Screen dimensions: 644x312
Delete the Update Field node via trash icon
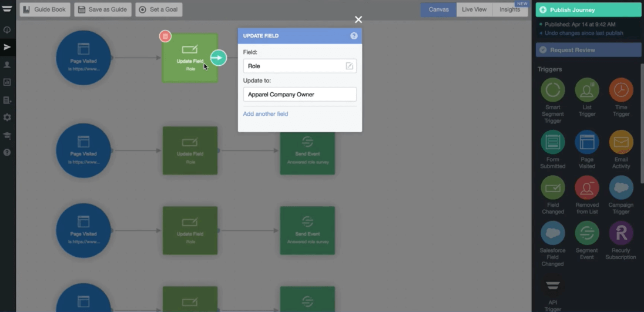pos(165,36)
